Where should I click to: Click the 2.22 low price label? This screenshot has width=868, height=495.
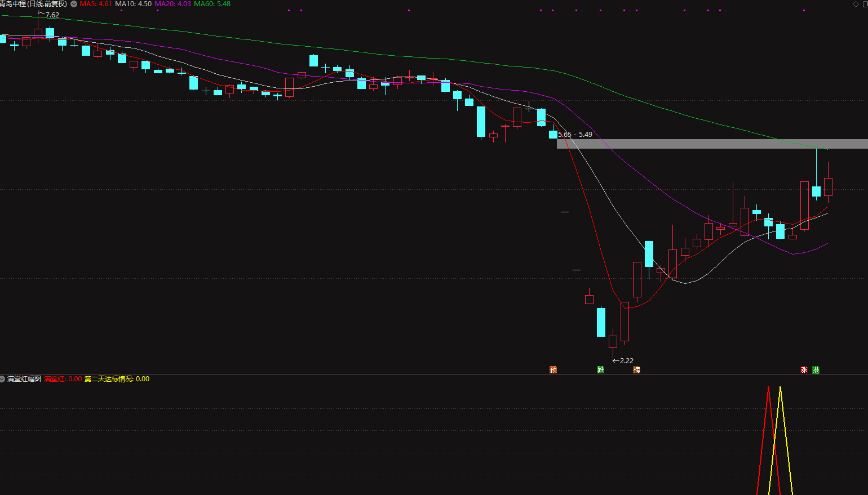click(x=627, y=360)
